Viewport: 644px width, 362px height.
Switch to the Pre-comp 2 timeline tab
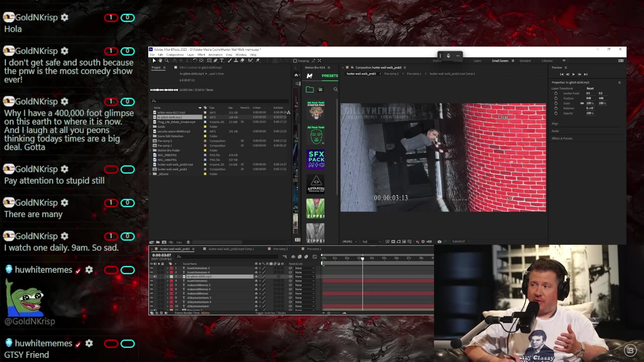280,249
